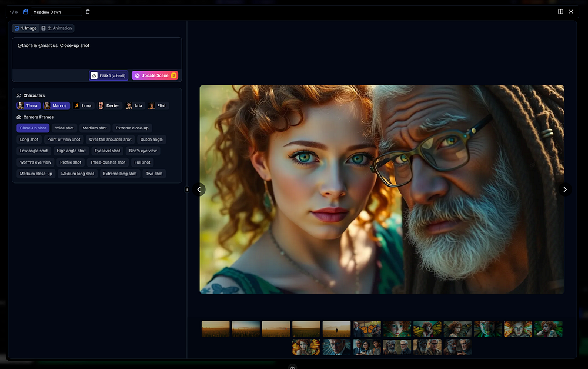Select Luna character avatar chip
This screenshot has width=588, height=369.
[82, 106]
